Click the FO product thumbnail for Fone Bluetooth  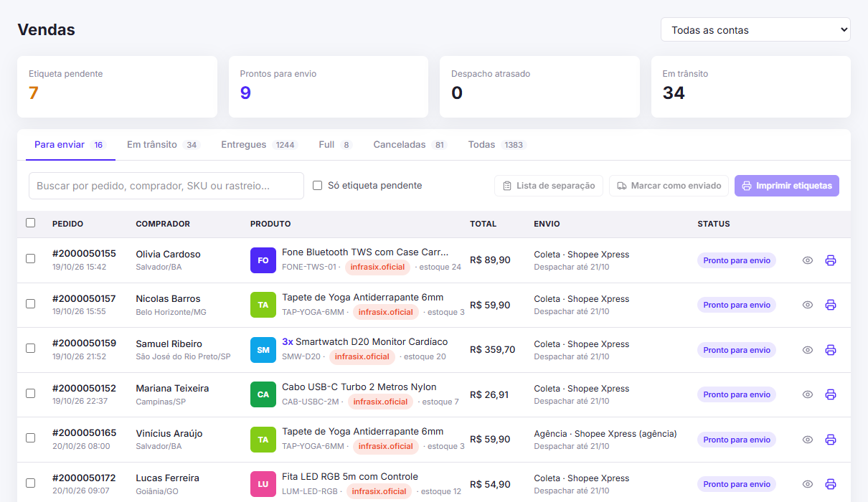click(263, 260)
